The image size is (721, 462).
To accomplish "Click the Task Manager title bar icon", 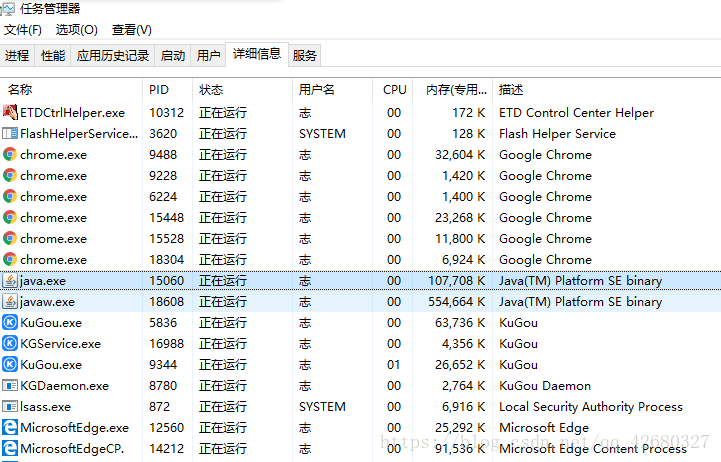I will tap(8, 9).
